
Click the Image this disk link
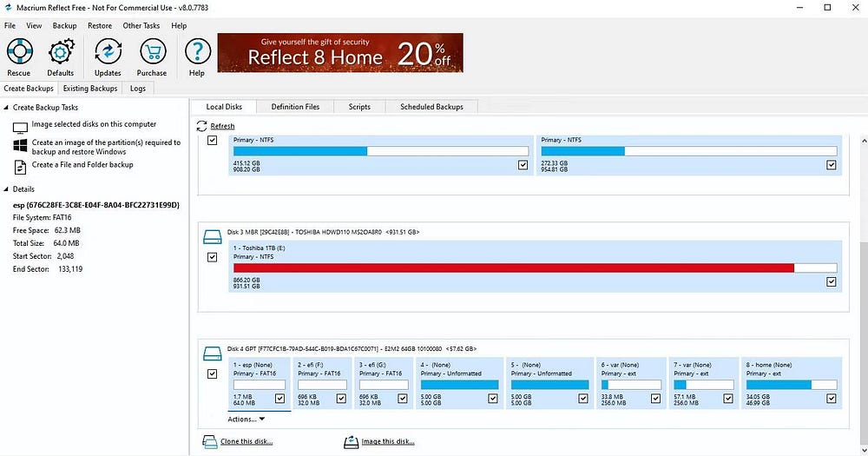[388, 441]
